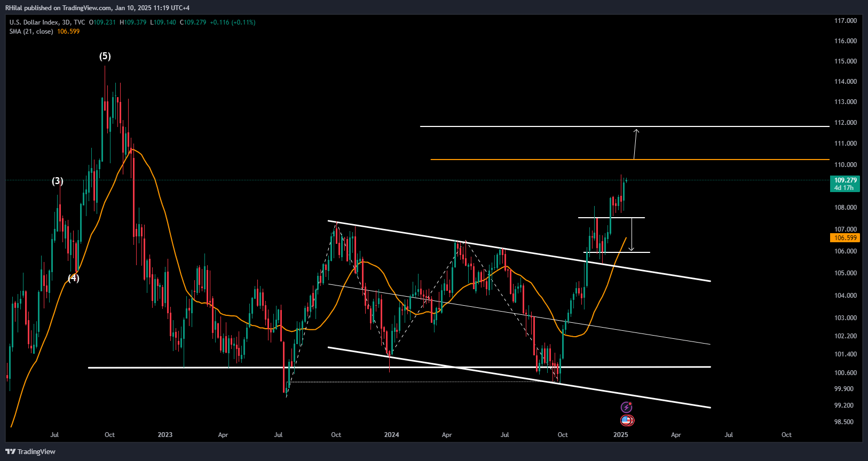
Task: Click the wave label (5)
Action: coord(105,56)
